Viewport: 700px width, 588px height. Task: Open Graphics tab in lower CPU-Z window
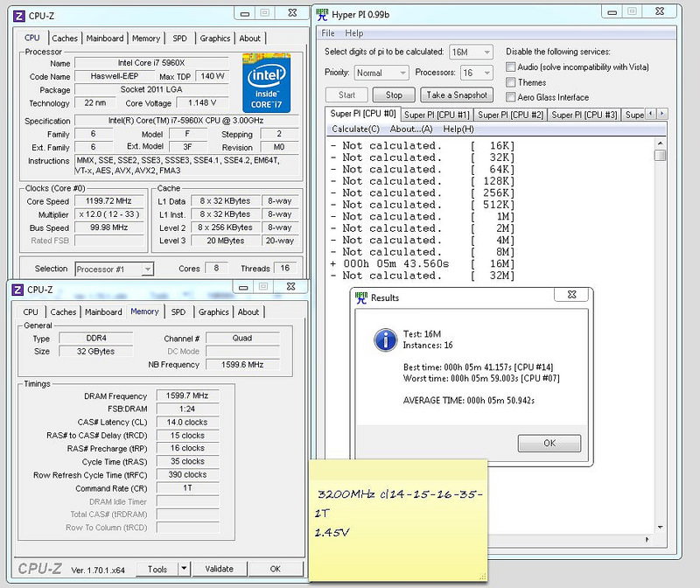pos(213,312)
